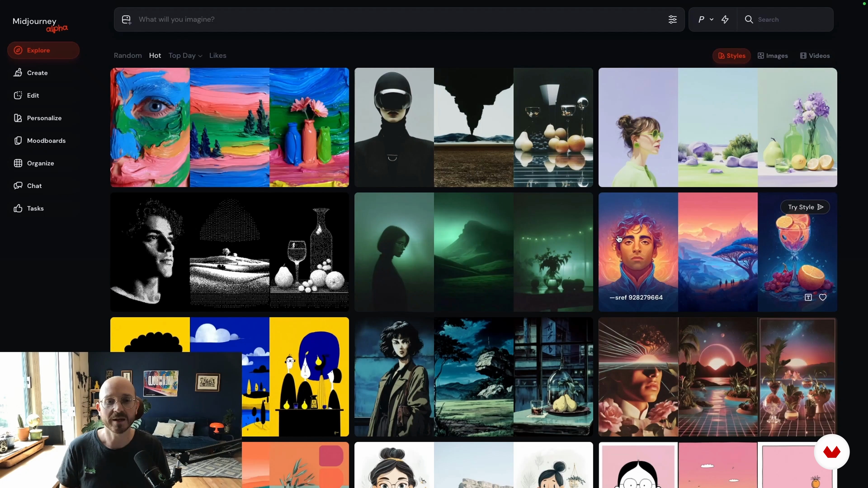Switch to the Videos view filter
This screenshot has width=868, height=488.
click(815, 56)
